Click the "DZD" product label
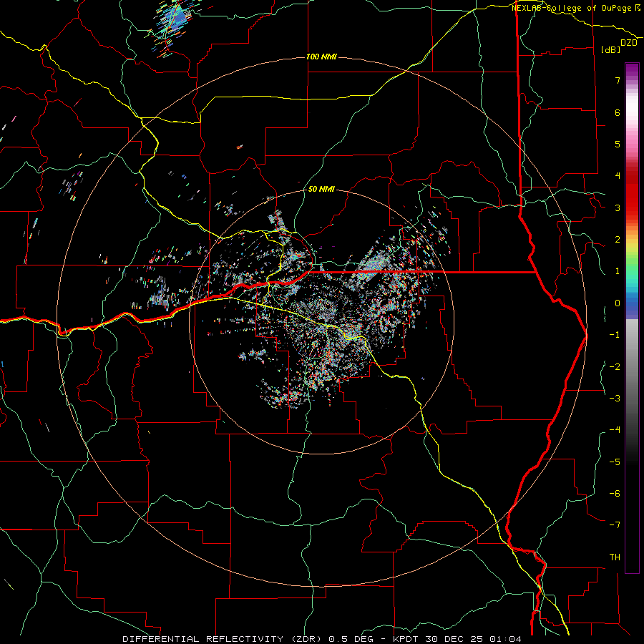The image size is (644, 644). click(629, 43)
